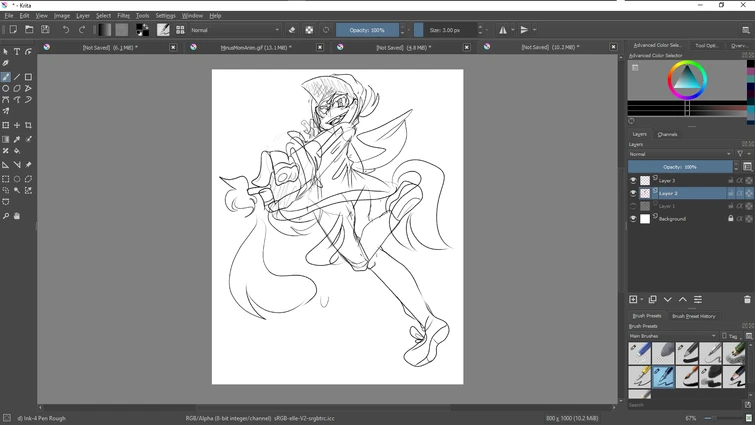Choose the Rectangle shape tool
This screenshot has width=755, height=425.
point(28,77)
